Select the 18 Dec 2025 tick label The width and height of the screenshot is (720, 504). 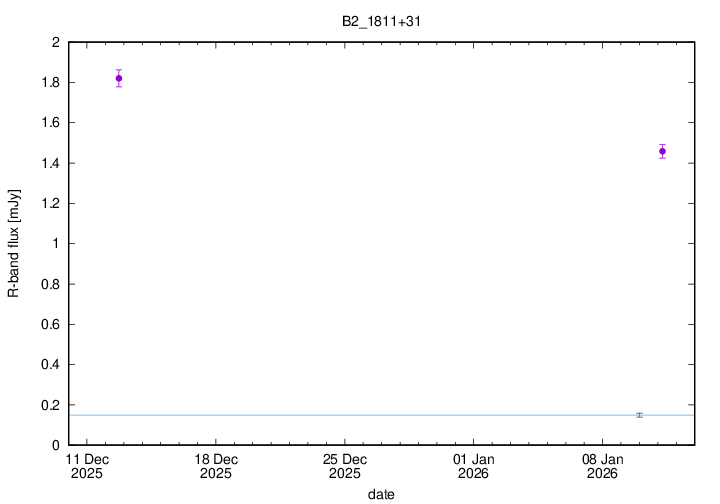click(x=216, y=466)
